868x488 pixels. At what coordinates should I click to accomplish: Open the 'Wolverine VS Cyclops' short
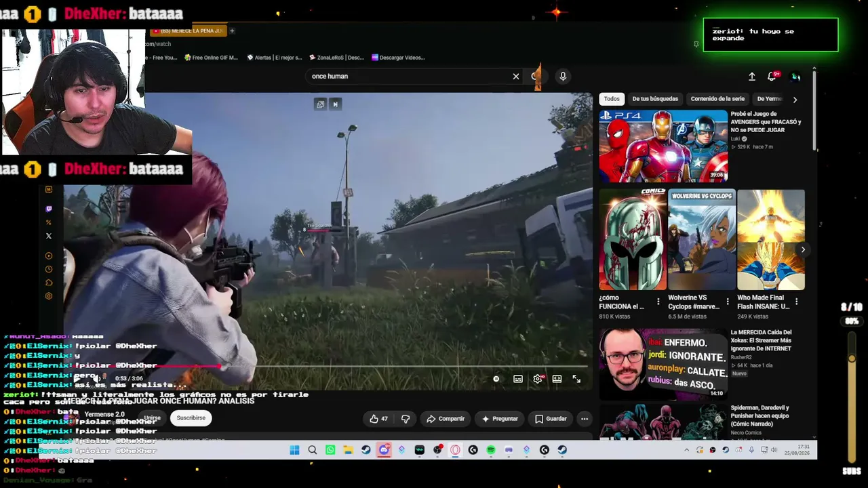point(702,240)
